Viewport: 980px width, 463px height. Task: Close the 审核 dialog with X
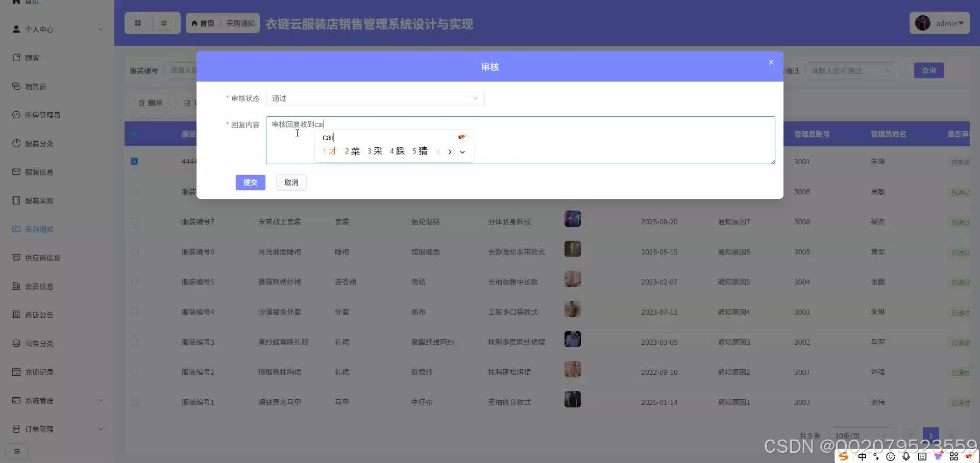pos(771,62)
